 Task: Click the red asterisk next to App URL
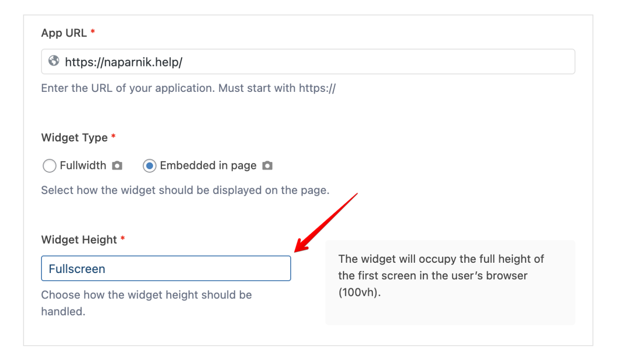(x=93, y=33)
